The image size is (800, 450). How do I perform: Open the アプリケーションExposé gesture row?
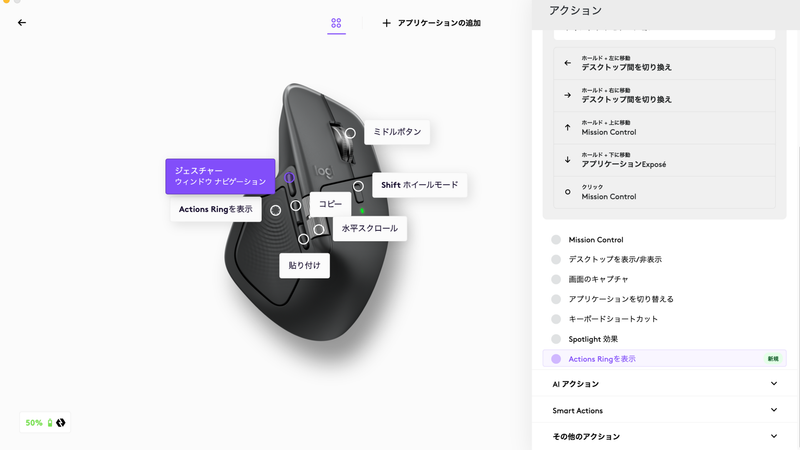pos(664,160)
